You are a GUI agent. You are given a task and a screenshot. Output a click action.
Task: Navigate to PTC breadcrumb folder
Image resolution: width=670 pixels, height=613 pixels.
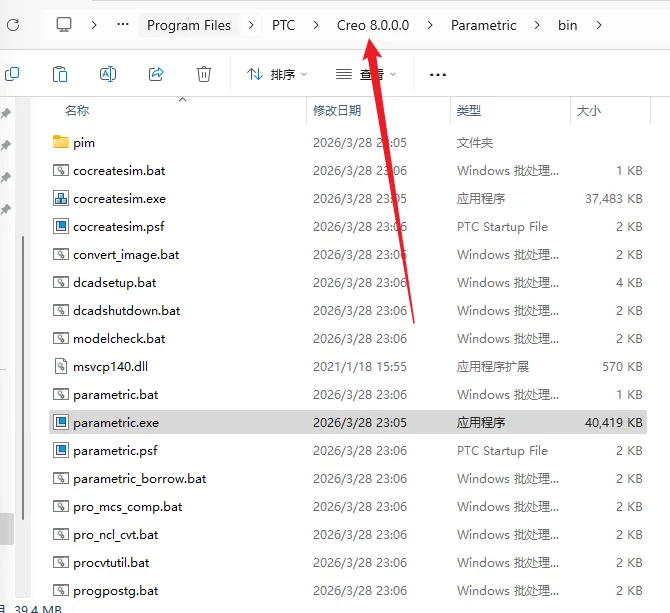click(283, 25)
